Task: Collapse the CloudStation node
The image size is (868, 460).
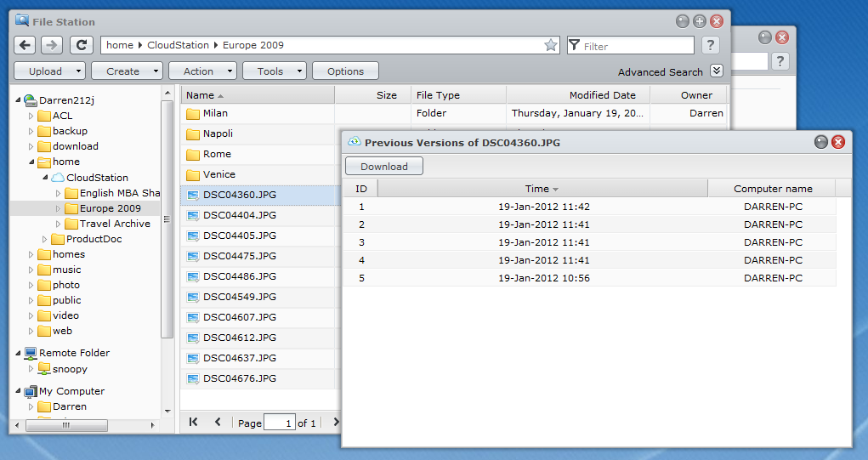Action: click(45, 177)
